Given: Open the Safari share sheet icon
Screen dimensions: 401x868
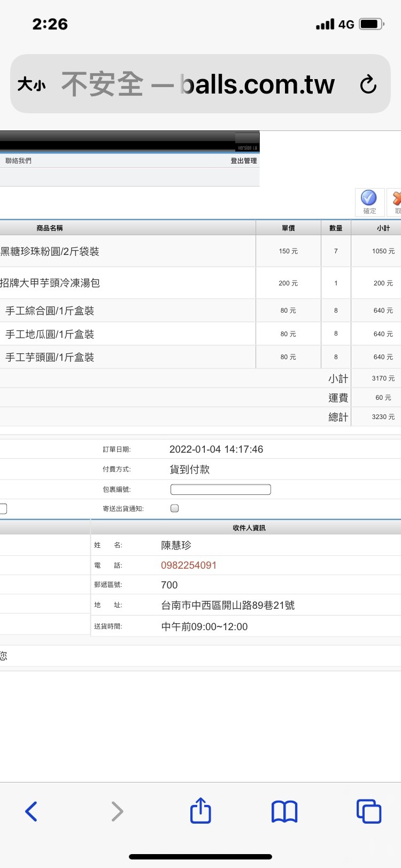Looking at the screenshot, I should click(x=200, y=810).
